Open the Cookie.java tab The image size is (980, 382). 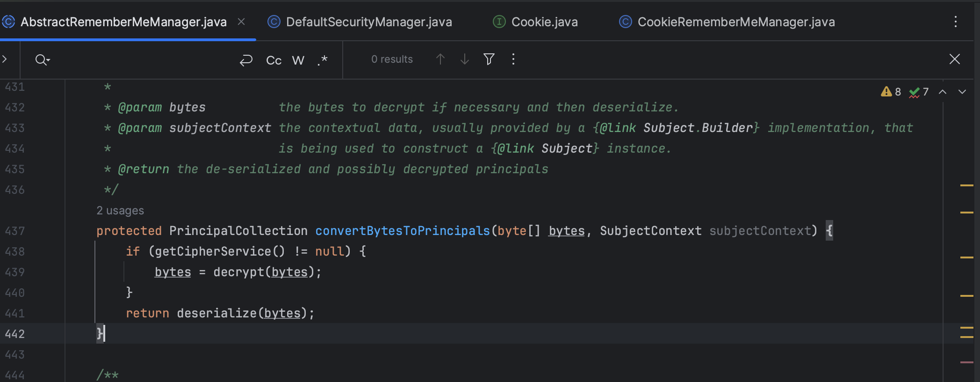click(536, 22)
